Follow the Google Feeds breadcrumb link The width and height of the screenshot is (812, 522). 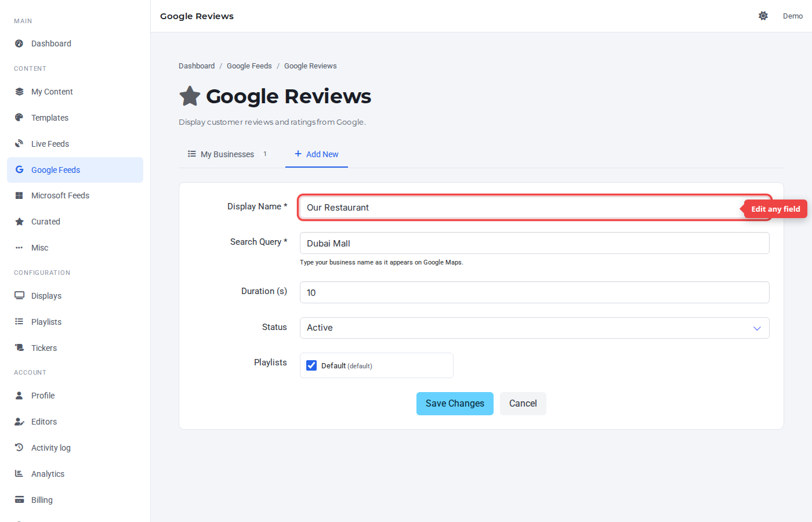(x=249, y=66)
